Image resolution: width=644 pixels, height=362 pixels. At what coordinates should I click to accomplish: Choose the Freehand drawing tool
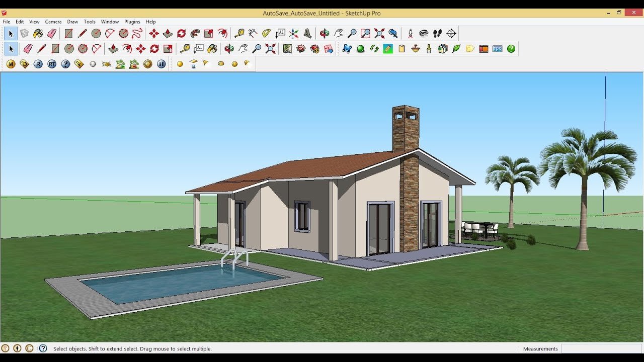pos(137,34)
